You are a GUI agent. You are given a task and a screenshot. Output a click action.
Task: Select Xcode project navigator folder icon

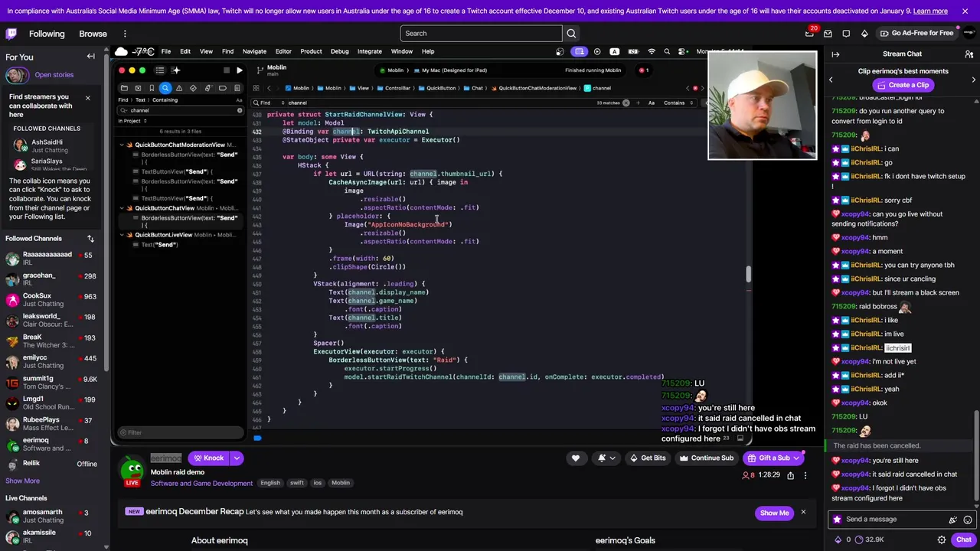tap(123, 88)
